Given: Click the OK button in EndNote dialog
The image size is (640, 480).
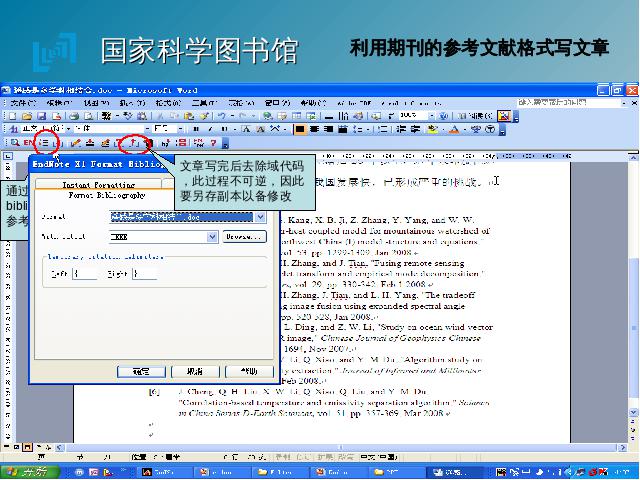Looking at the screenshot, I should click(x=141, y=371).
